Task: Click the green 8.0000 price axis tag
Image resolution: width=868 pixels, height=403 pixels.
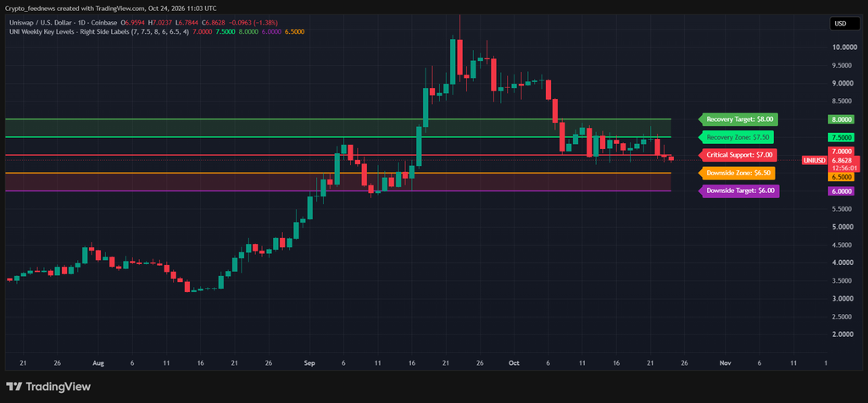Action: [x=841, y=119]
